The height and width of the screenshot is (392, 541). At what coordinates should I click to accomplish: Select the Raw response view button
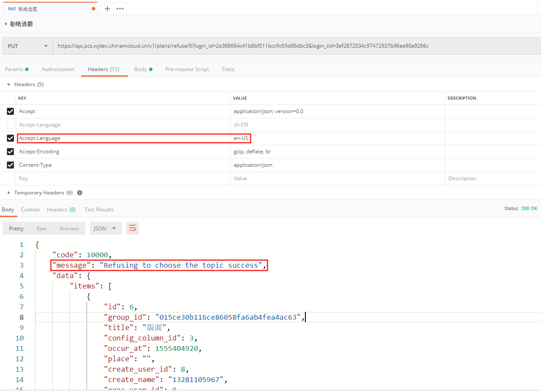click(x=42, y=228)
